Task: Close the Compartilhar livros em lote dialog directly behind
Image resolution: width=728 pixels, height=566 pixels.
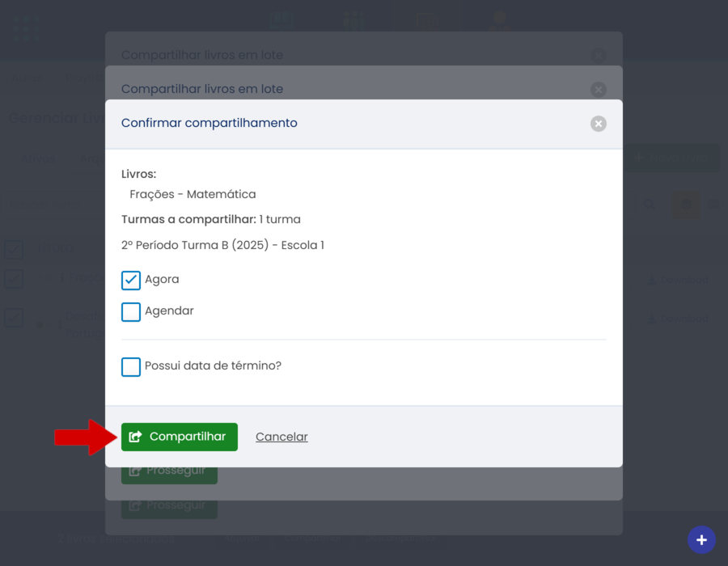Action: tap(598, 90)
